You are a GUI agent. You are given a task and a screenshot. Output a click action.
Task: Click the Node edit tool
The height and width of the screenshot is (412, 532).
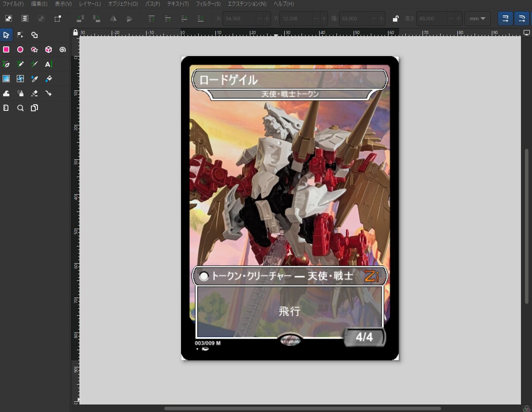click(20, 35)
